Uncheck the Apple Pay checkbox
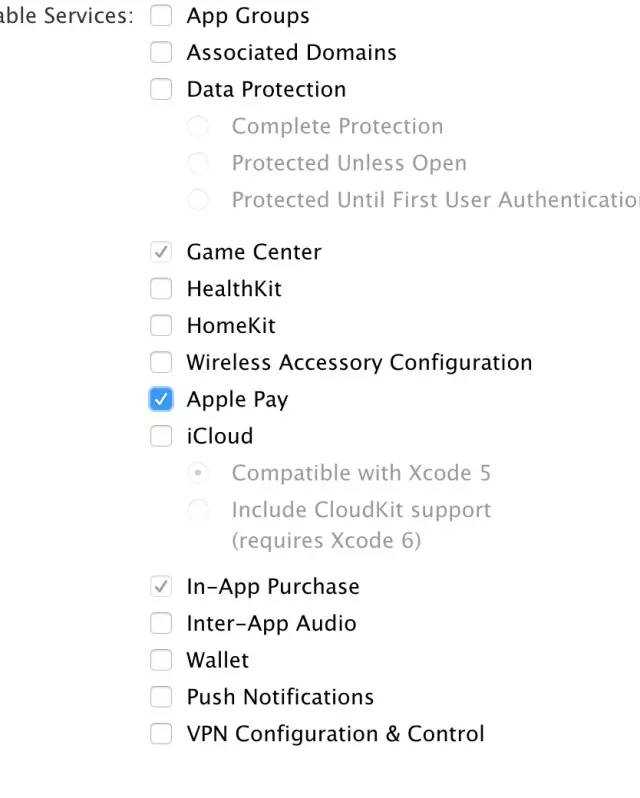Image resolution: width=640 pixels, height=798 pixels. pyautogui.click(x=161, y=399)
